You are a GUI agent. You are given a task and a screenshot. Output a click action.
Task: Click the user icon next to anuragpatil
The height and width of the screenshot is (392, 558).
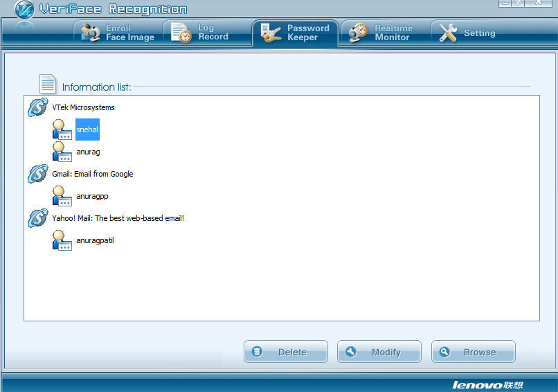coord(62,240)
